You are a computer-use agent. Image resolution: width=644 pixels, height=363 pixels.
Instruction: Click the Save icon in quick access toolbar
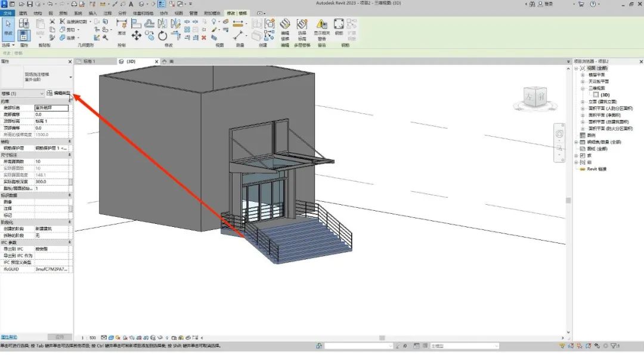pos(30,4)
